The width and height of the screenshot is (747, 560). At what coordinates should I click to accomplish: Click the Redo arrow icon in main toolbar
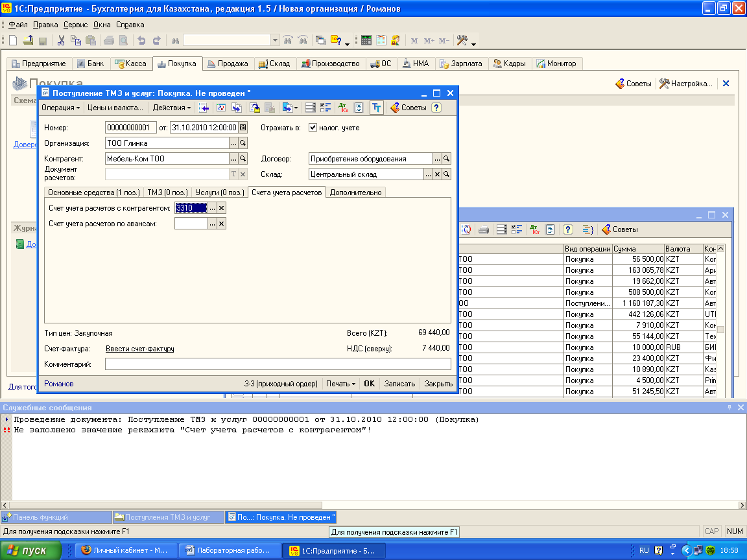pos(156,40)
